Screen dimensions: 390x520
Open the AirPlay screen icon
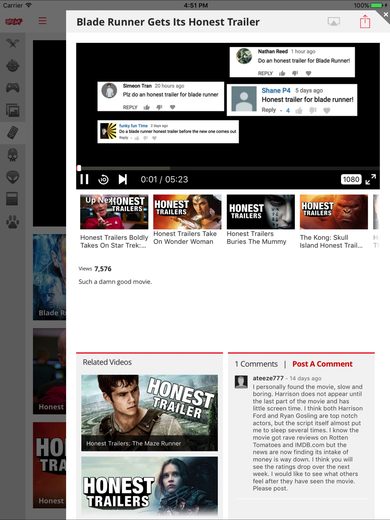(x=334, y=21)
